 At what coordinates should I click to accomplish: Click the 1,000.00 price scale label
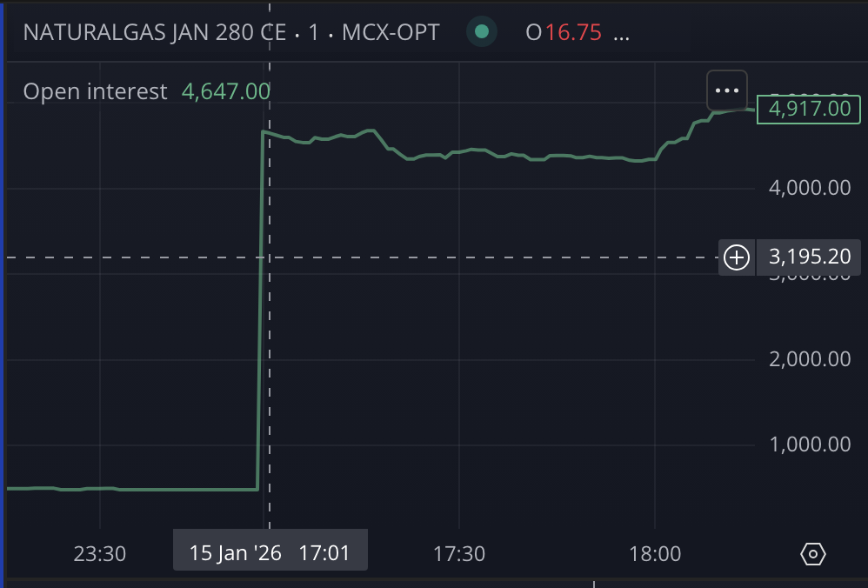(x=810, y=444)
